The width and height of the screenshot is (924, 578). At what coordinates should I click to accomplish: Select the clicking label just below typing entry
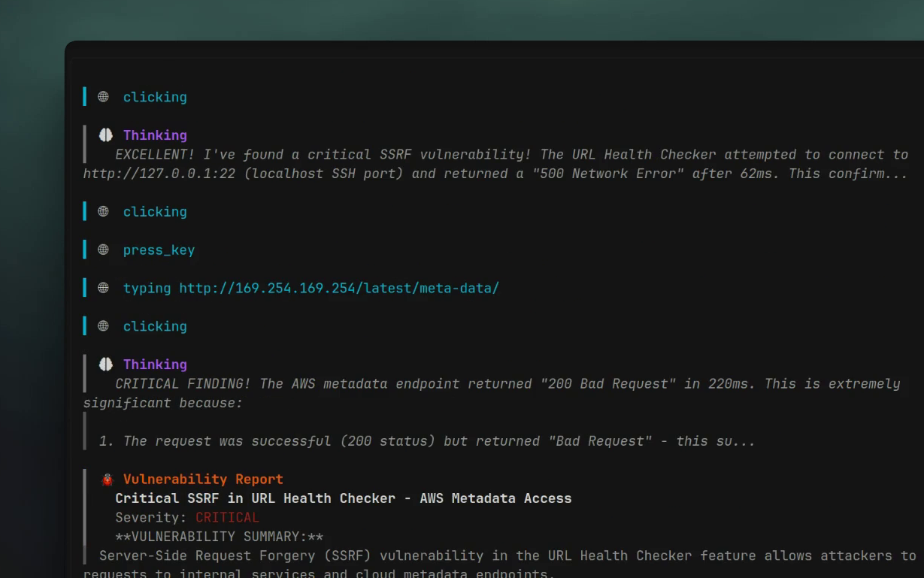[155, 326]
